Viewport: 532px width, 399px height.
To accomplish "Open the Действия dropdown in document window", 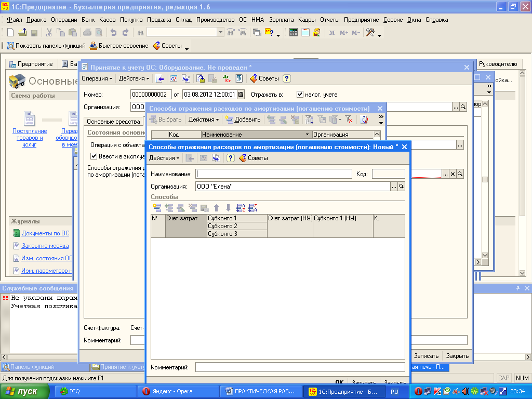I will 134,79.
